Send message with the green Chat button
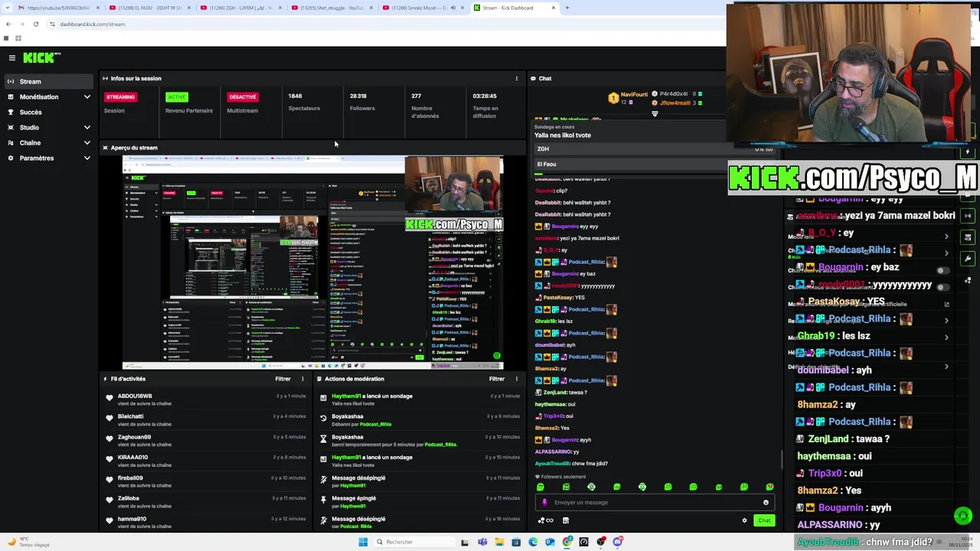This screenshot has width=980, height=551. [x=764, y=520]
